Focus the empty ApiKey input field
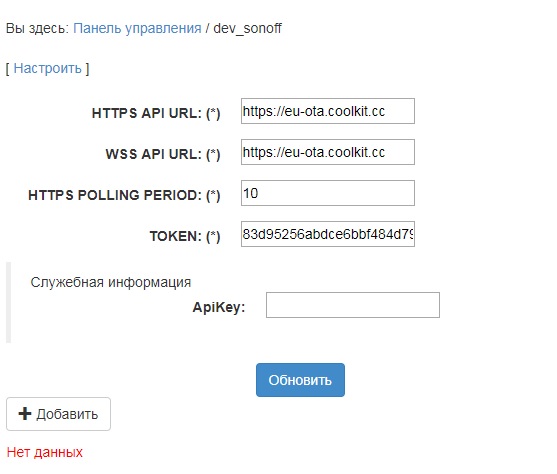 click(x=353, y=305)
